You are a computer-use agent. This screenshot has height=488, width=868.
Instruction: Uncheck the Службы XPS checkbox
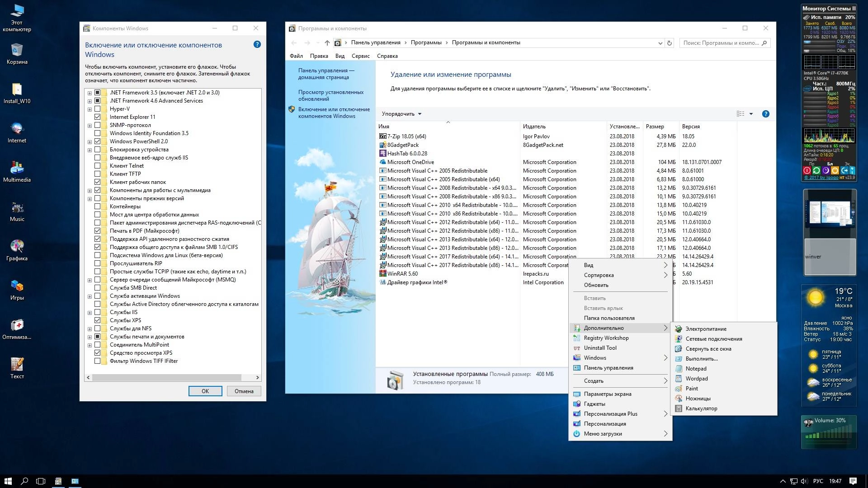(97, 320)
